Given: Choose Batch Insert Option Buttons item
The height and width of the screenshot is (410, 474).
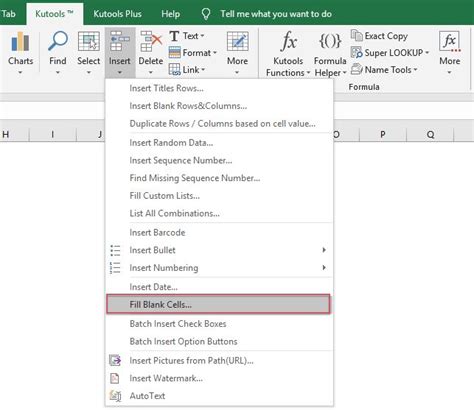Looking at the screenshot, I should (219, 341).
